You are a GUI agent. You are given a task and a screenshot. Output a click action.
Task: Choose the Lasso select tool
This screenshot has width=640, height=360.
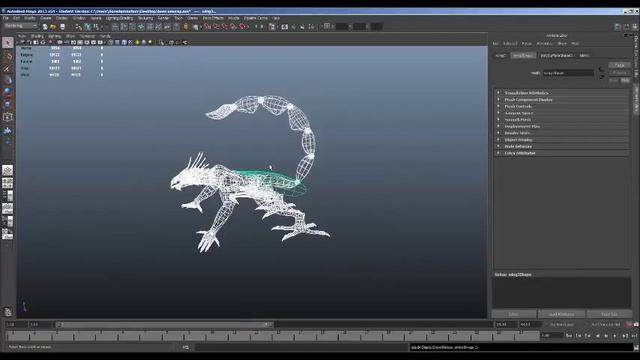point(7,56)
